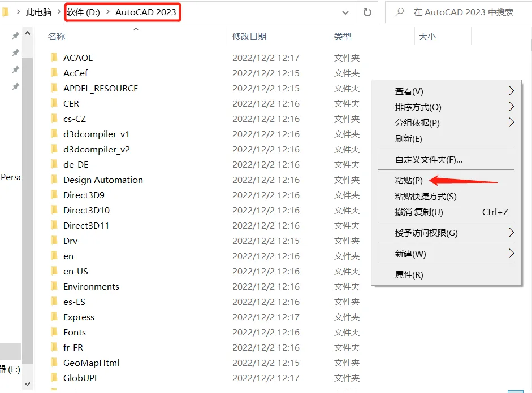Select 软件 (D:) in the breadcrumb path

(84, 12)
